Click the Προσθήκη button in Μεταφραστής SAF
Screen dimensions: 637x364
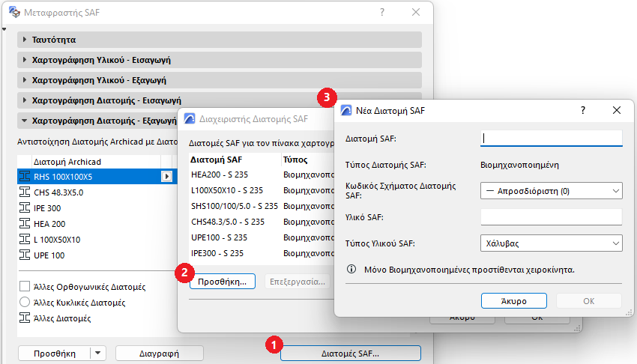(55, 354)
